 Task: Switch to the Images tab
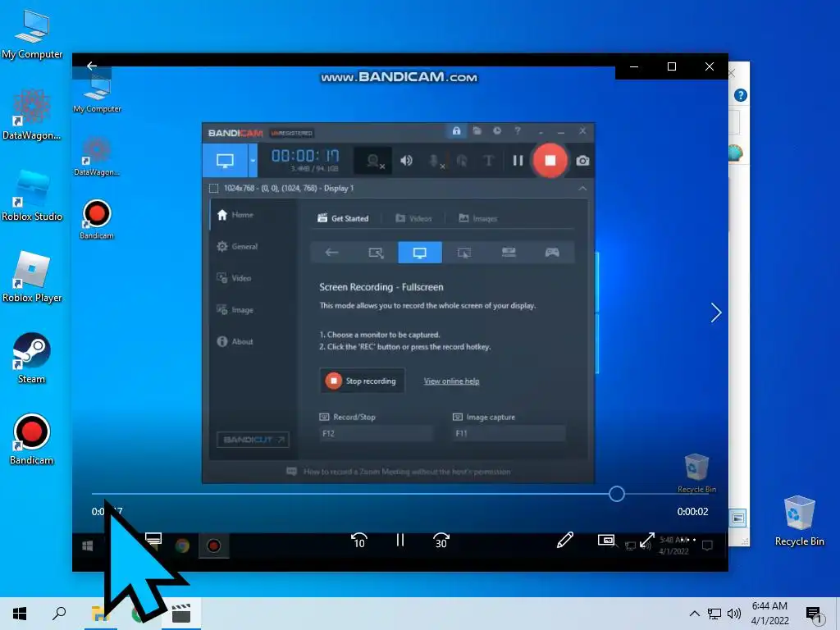tap(478, 218)
